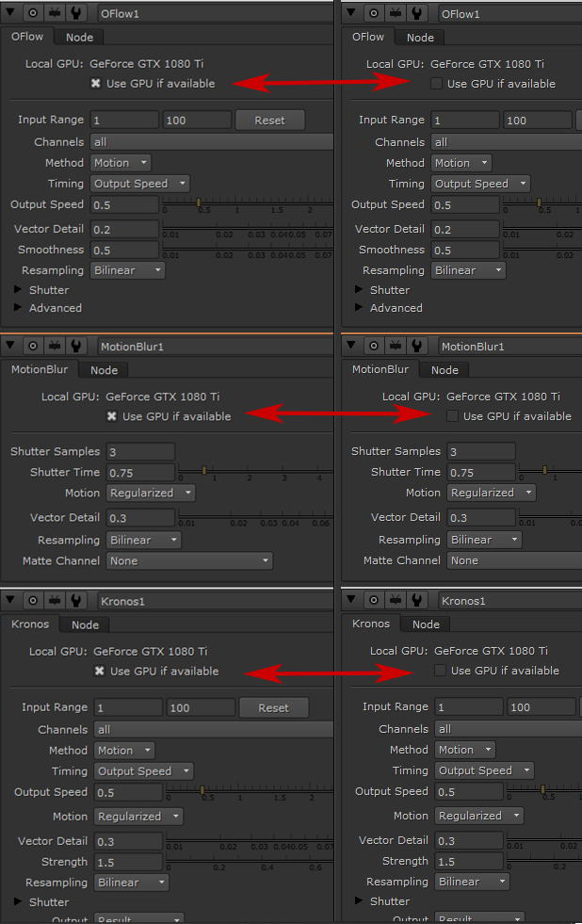Uncheck 'Use GPU if available' in left OFlow panel
582x924 pixels.
point(96,84)
